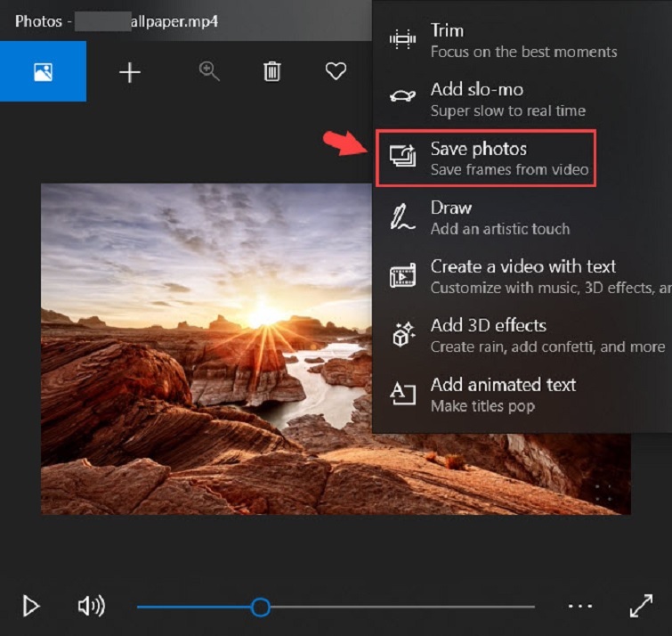Open the collection view image icon
This screenshot has width=672, height=636.
43,72
